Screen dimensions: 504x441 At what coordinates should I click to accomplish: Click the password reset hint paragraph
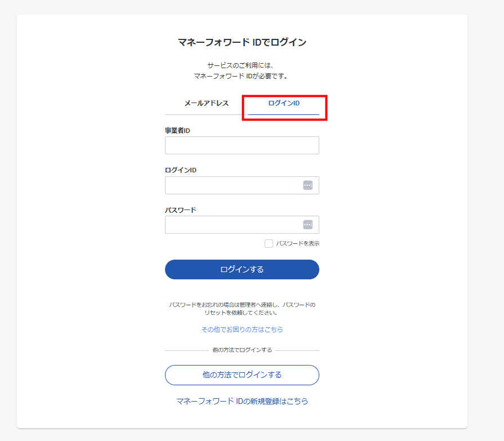242,309
